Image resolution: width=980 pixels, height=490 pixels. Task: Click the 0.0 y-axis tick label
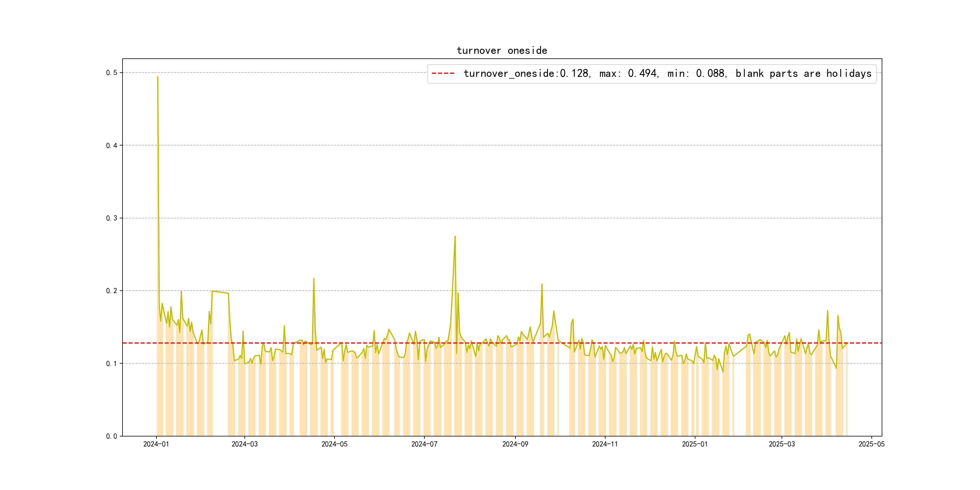coord(112,436)
